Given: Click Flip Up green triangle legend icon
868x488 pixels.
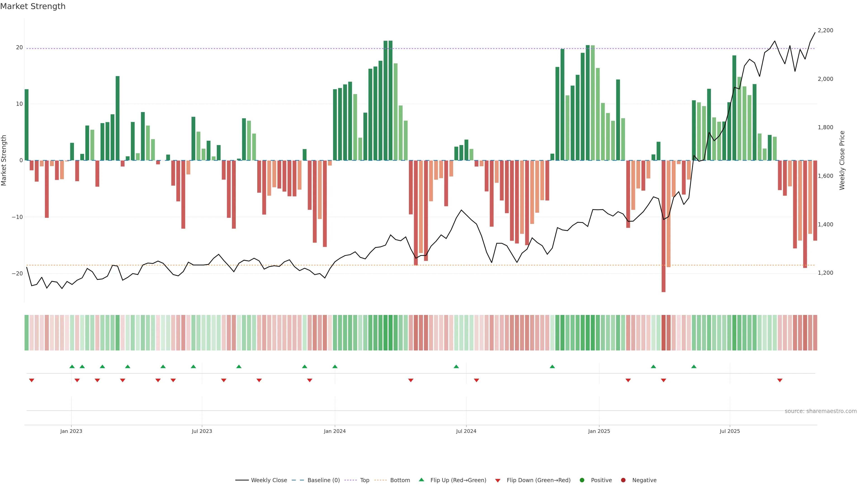Looking at the screenshot, I should (x=421, y=480).
